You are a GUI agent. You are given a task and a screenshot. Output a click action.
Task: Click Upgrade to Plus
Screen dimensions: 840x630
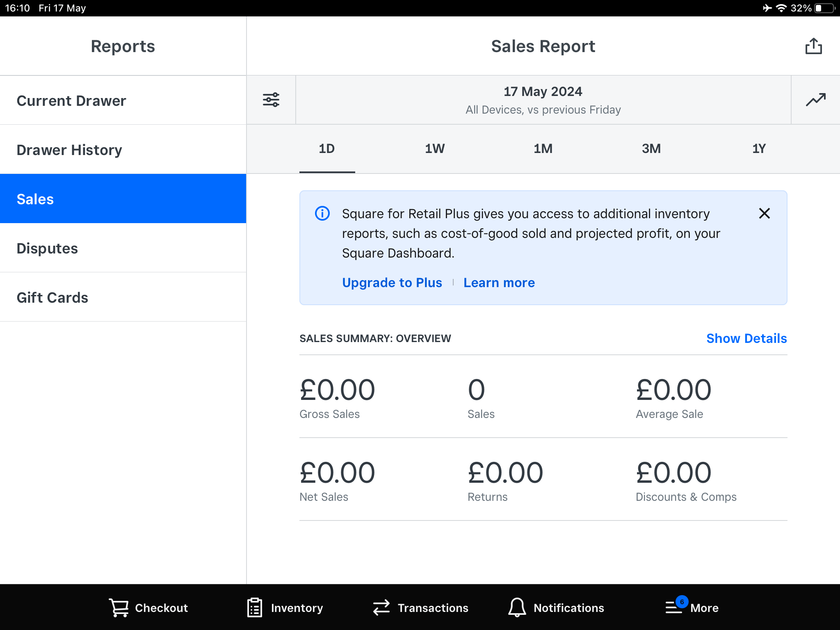point(392,282)
